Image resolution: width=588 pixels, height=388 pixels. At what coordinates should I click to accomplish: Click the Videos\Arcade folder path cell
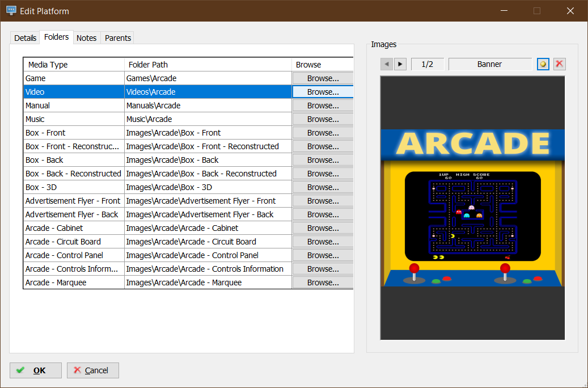(x=208, y=92)
